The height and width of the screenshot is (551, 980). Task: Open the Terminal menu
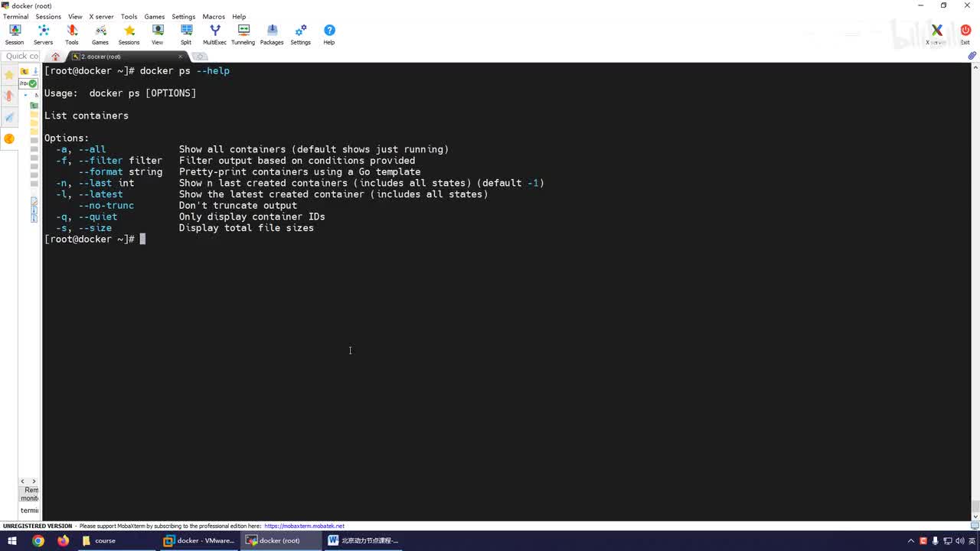pyautogui.click(x=15, y=17)
